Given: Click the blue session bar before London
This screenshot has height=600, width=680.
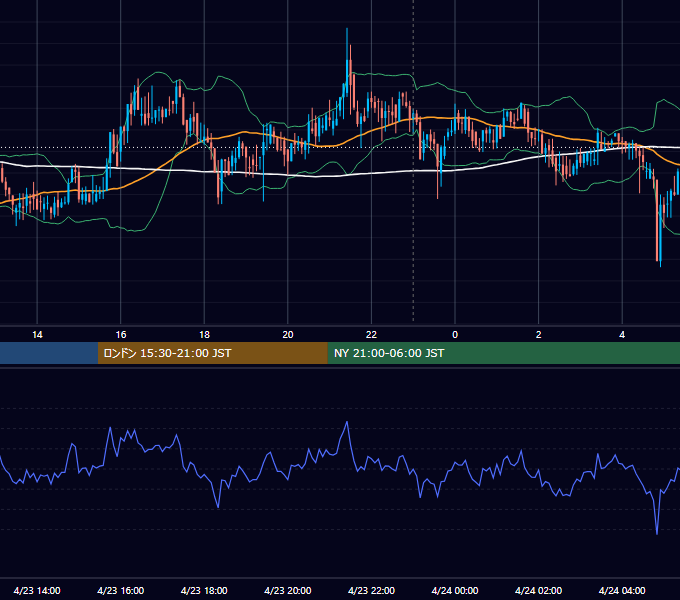Looking at the screenshot, I should click(49, 353).
